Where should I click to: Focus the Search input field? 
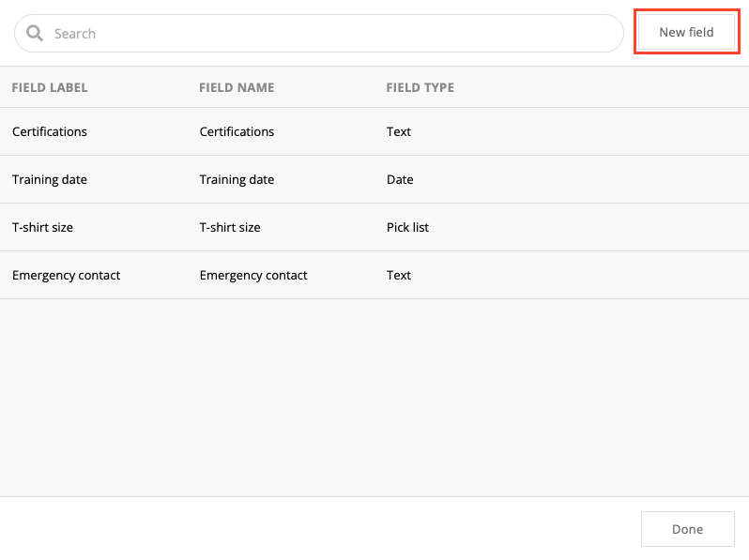[x=329, y=34]
